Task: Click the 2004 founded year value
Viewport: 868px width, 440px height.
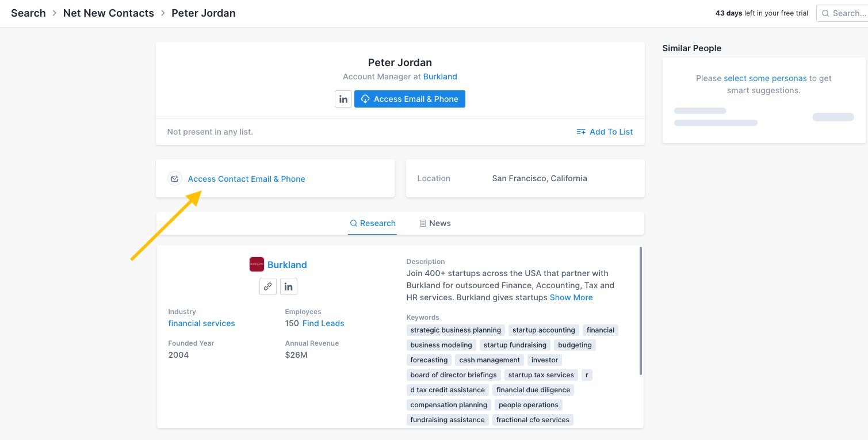Action: pos(178,355)
